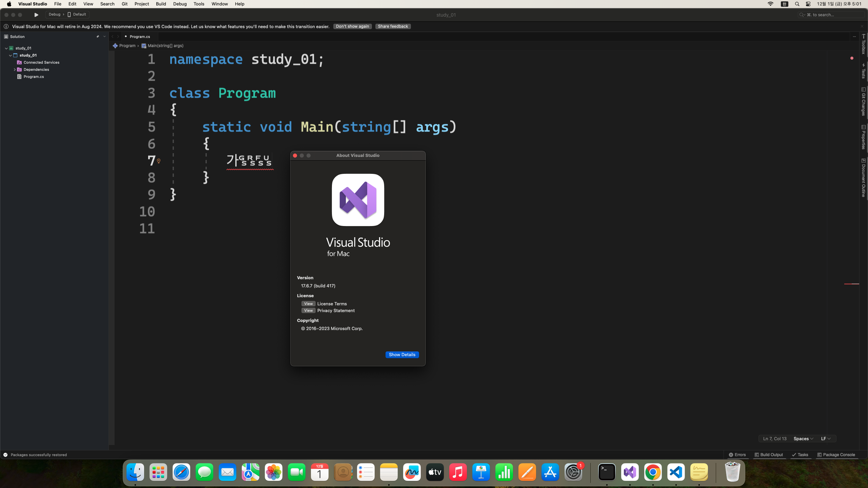Viewport: 868px width, 488px height.
Task: Pin the Solution panel
Action: pos(98,37)
